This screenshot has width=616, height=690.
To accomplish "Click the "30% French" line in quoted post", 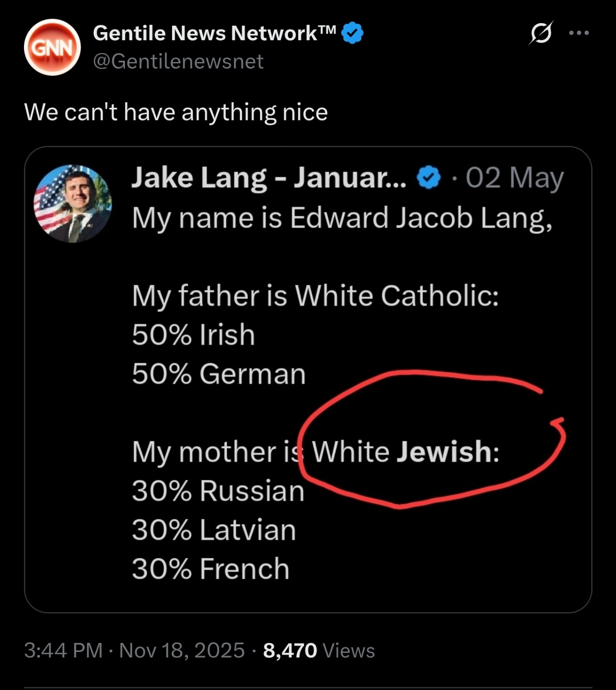I will coord(210,569).
